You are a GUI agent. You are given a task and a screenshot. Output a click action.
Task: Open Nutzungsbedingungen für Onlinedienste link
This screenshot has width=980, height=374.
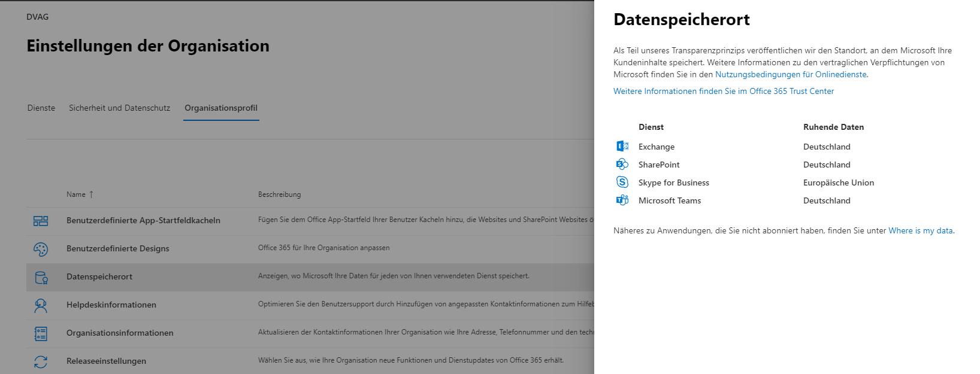pos(791,75)
